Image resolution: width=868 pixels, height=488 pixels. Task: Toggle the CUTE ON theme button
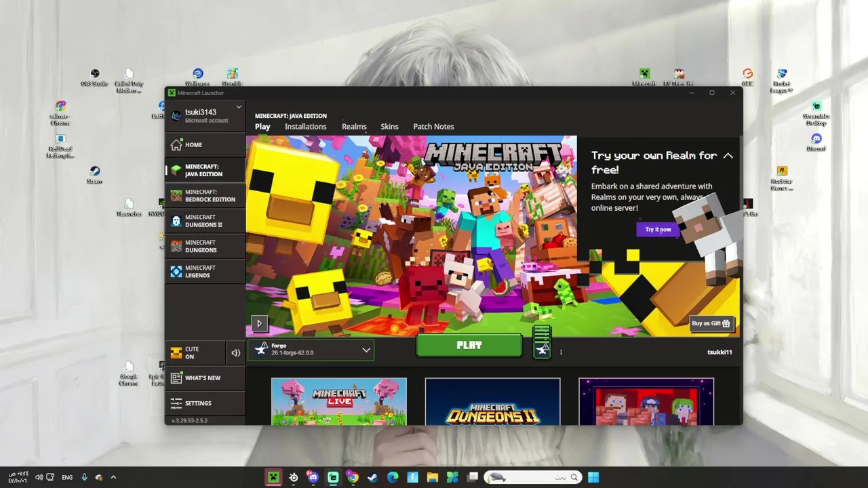coord(195,352)
